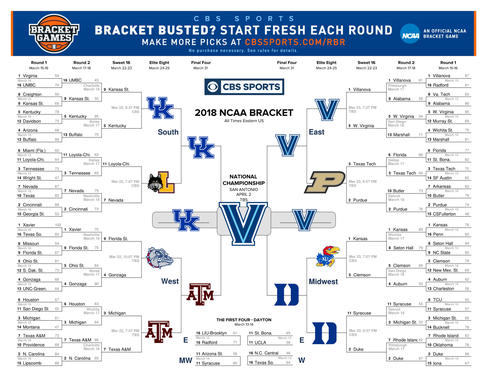This screenshot has height=377, width=488.
Task: Select Kentucky logo in championship game slot
Action: (186, 220)
